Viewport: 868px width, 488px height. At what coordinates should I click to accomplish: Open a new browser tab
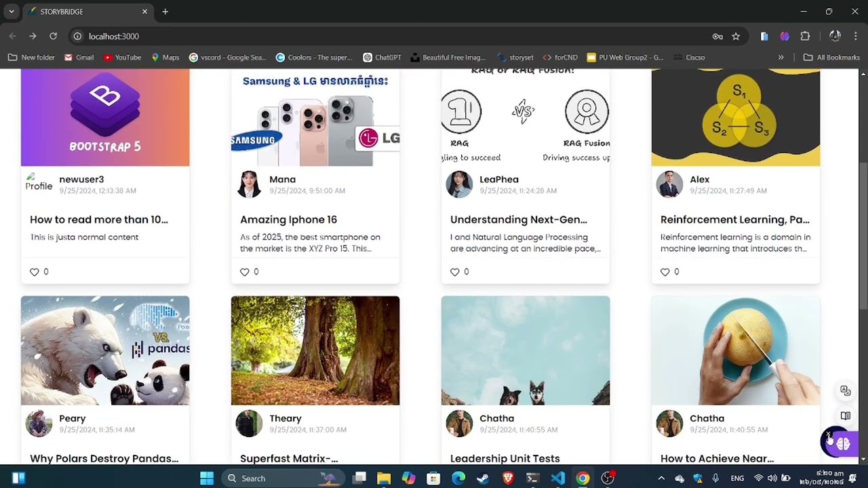(x=165, y=12)
